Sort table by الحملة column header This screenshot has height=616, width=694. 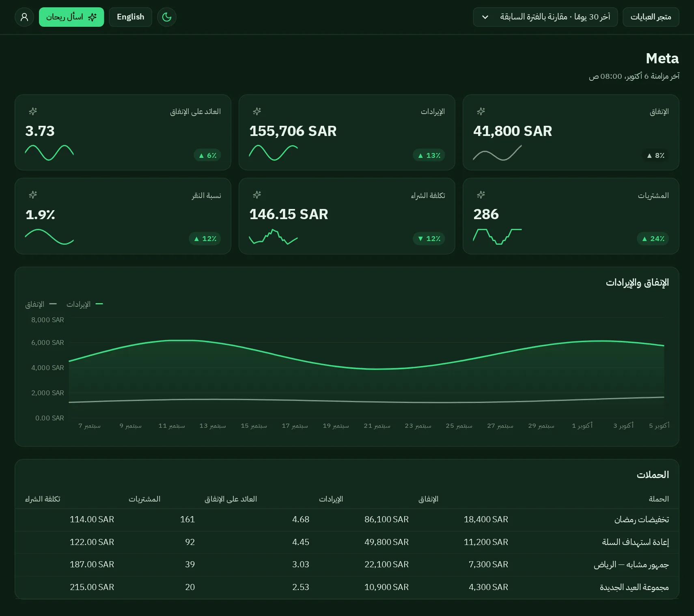click(658, 499)
